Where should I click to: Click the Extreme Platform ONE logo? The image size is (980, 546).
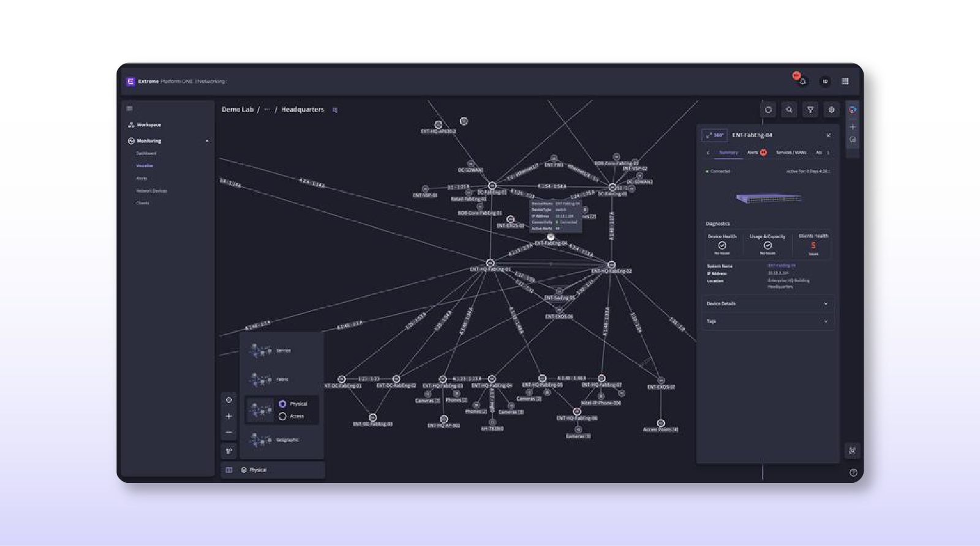pos(130,81)
